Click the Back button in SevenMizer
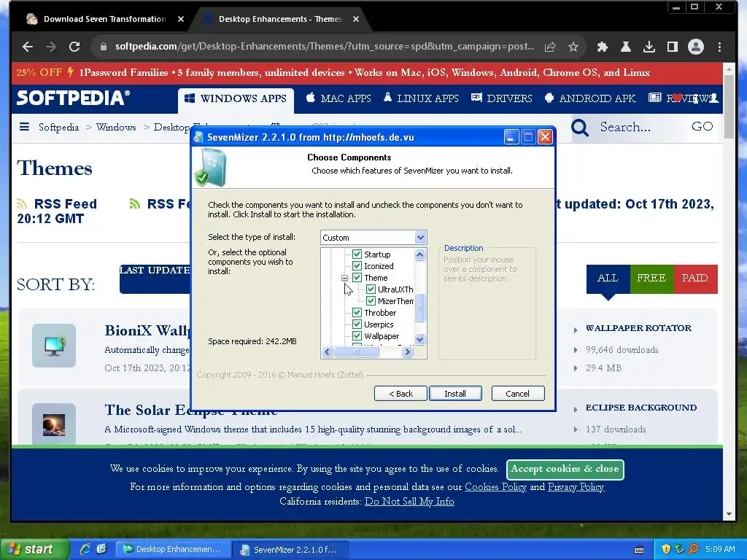The image size is (747, 560). pos(400,393)
